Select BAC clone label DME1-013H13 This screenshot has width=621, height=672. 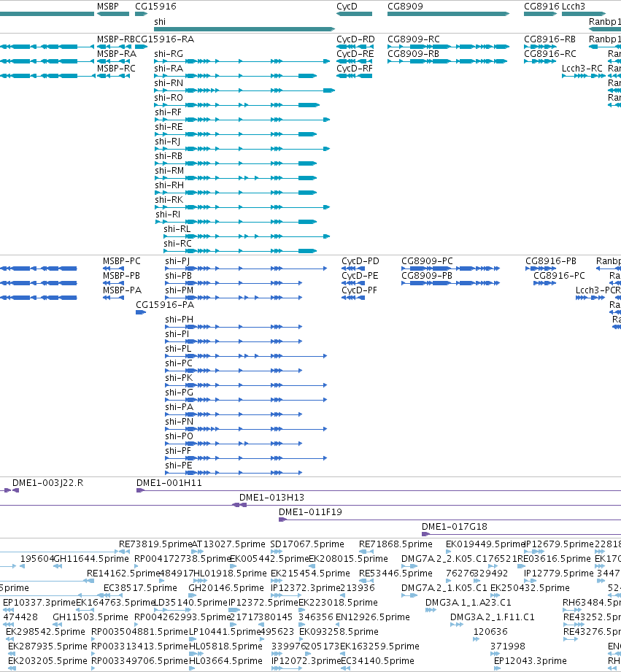271,498
